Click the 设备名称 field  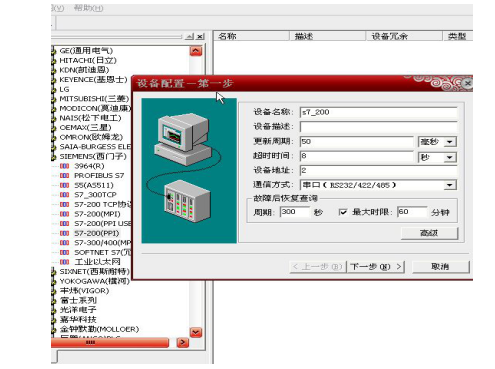pos(378,112)
